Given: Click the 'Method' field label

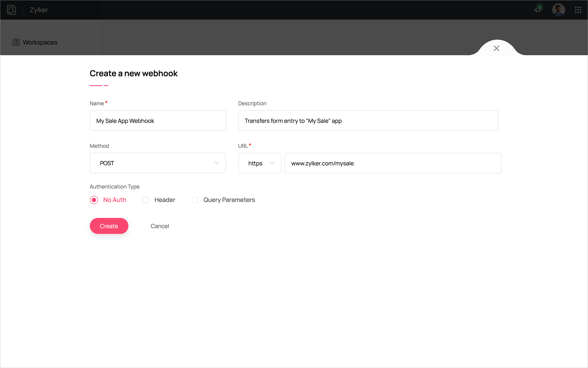Looking at the screenshot, I should pos(99,146).
